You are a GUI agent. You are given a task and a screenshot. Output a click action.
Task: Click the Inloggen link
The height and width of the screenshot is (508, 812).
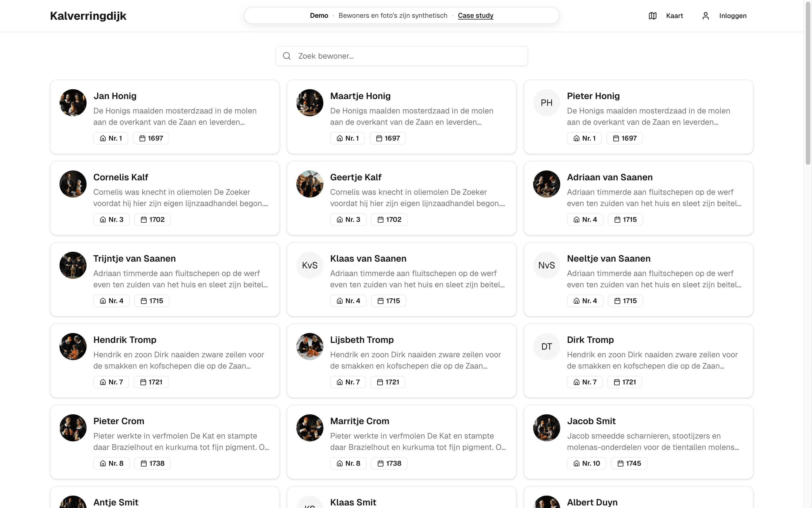pyautogui.click(x=733, y=16)
